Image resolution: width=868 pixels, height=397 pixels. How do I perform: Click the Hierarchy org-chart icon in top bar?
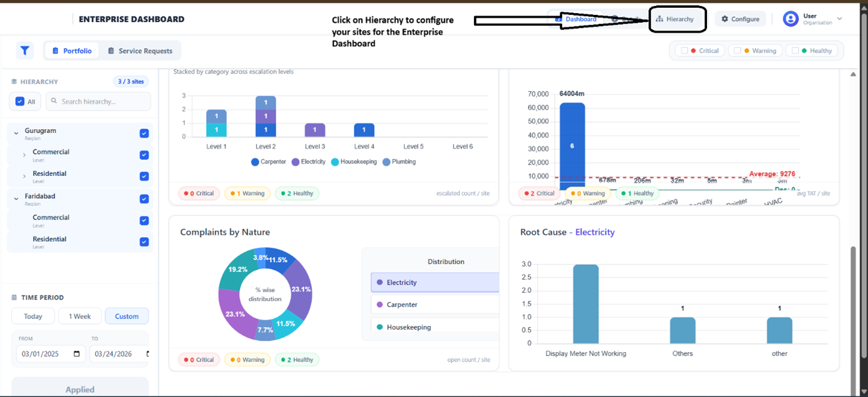point(659,19)
